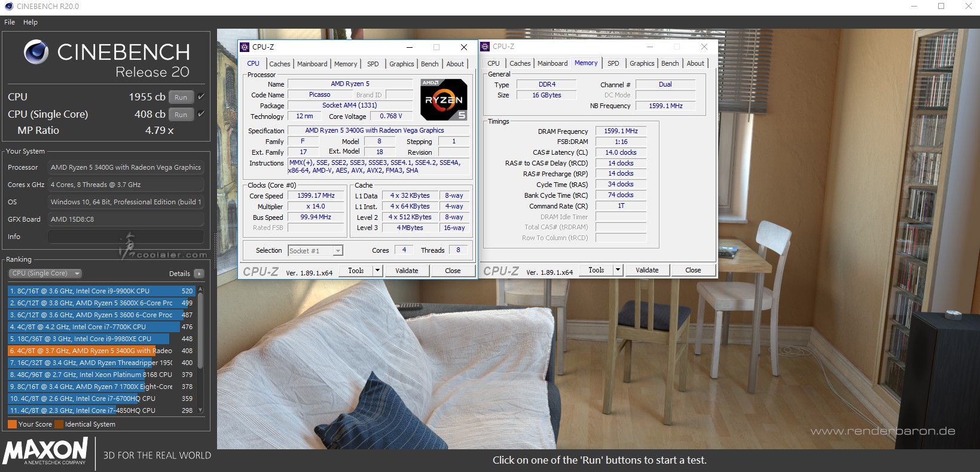This screenshot has height=472, width=980.
Task: Switch to the Bench tab in the left CPU-Z window
Action: 430,64
